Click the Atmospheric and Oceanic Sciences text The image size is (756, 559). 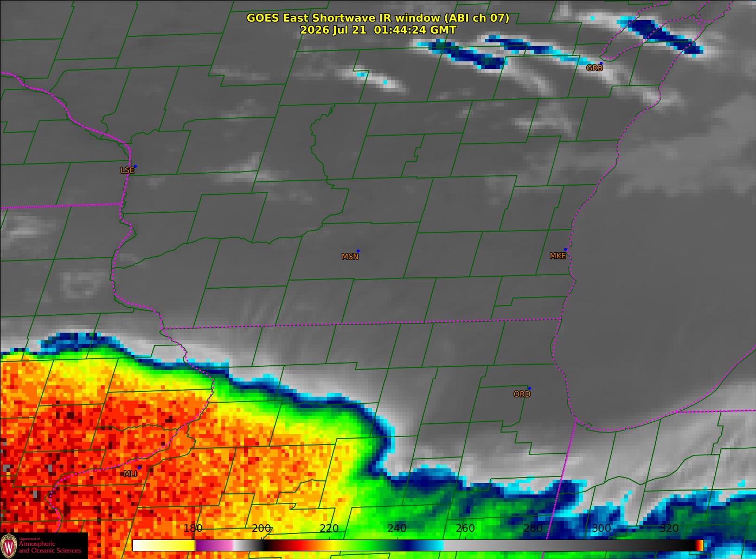49,547
